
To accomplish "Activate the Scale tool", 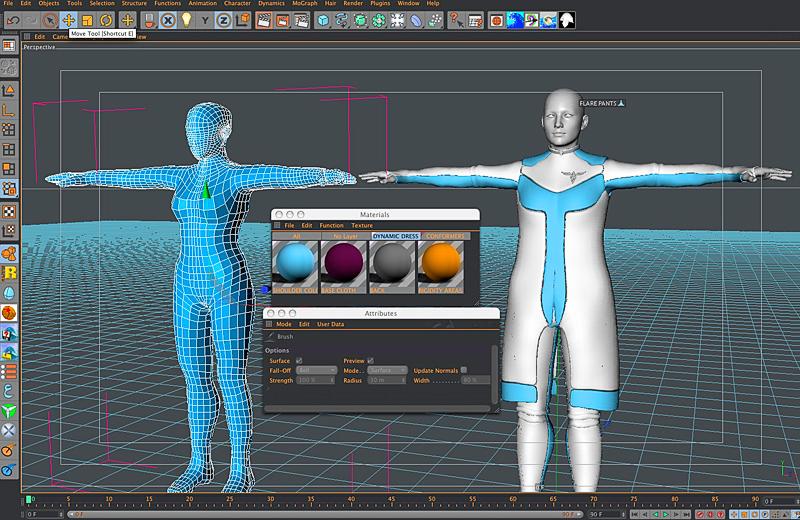I will click(x=87, y=20).
